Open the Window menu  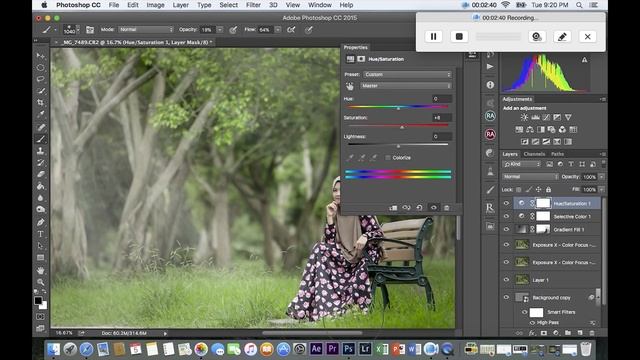[320, 5]
